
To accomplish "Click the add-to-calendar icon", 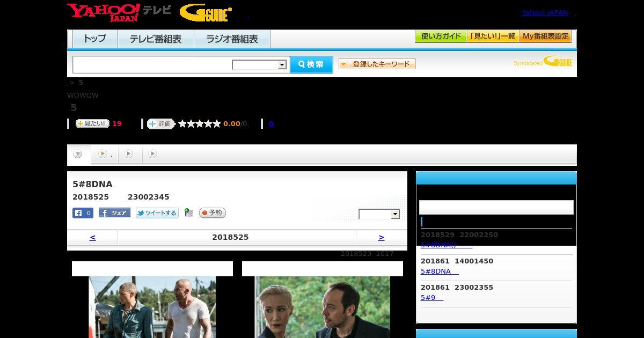I will tap(188, 212).
